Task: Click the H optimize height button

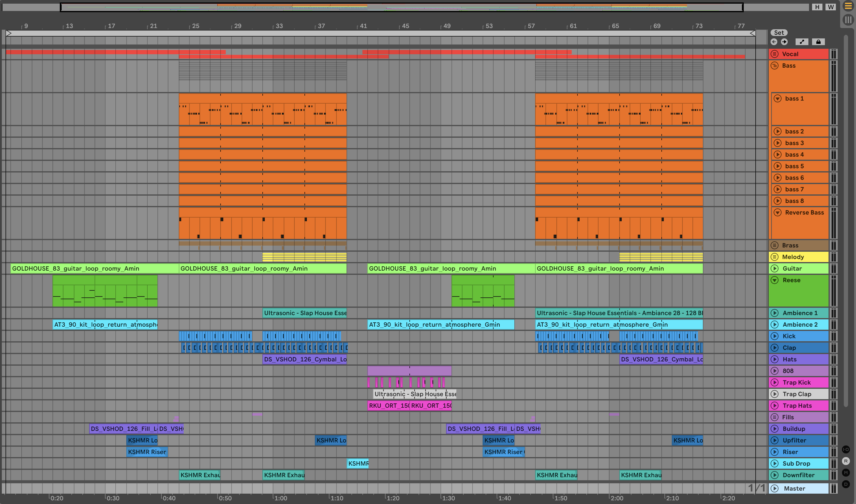Action: click(x=817, y=7)
